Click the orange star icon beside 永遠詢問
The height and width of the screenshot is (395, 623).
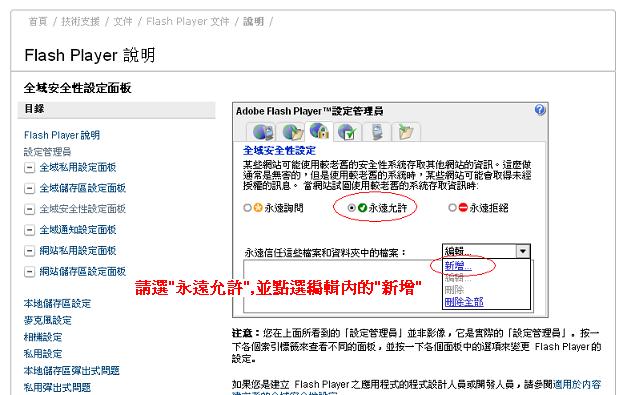point(258,207)
